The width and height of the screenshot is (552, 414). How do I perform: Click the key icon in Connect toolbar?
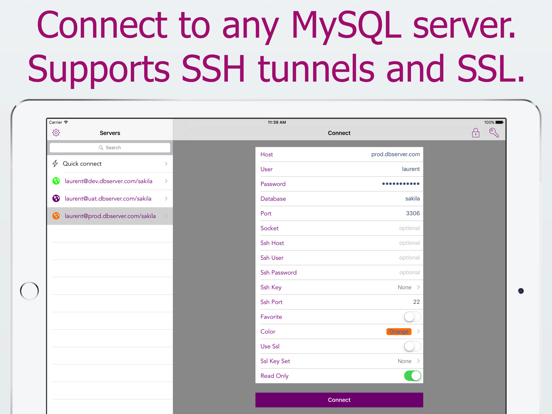coord(494,133)
